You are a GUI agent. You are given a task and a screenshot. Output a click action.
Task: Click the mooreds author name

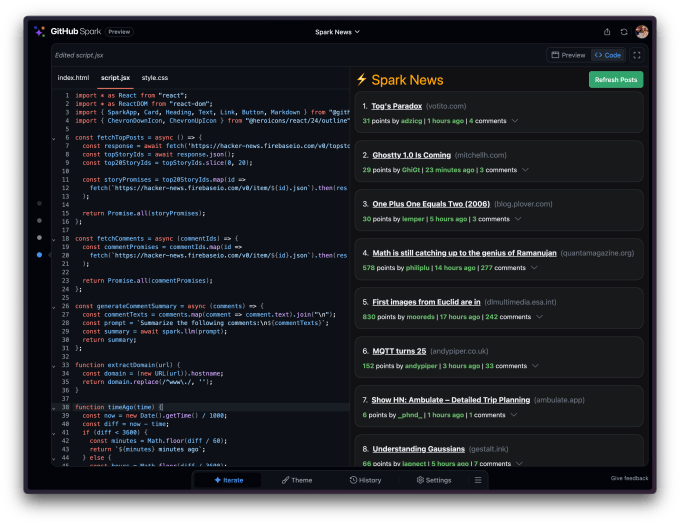coord(420,316)
